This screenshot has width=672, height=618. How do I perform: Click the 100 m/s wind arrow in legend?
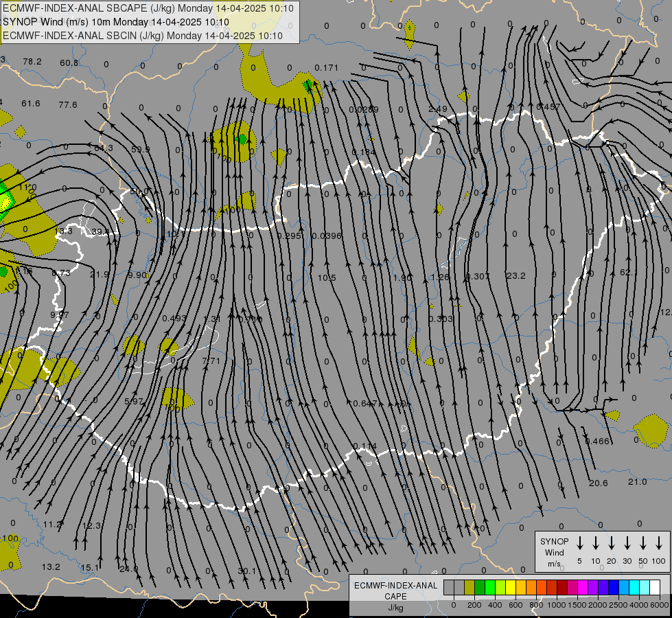click(x=659, y=543)
